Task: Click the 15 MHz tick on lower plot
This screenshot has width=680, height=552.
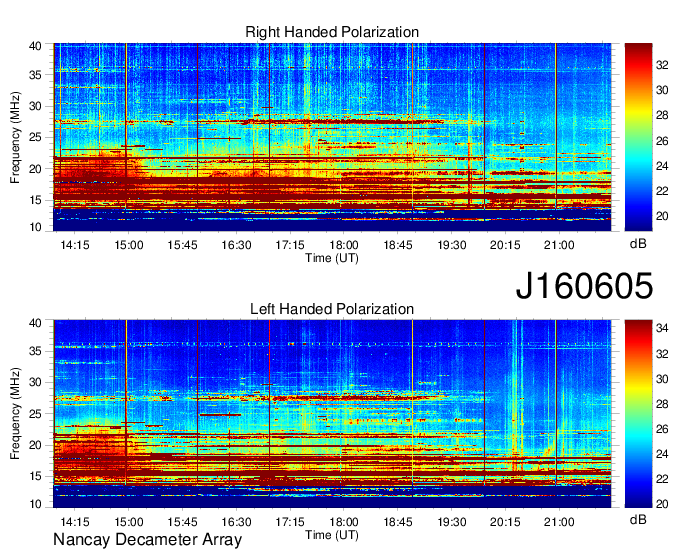Action: click(x=35, y=476)
